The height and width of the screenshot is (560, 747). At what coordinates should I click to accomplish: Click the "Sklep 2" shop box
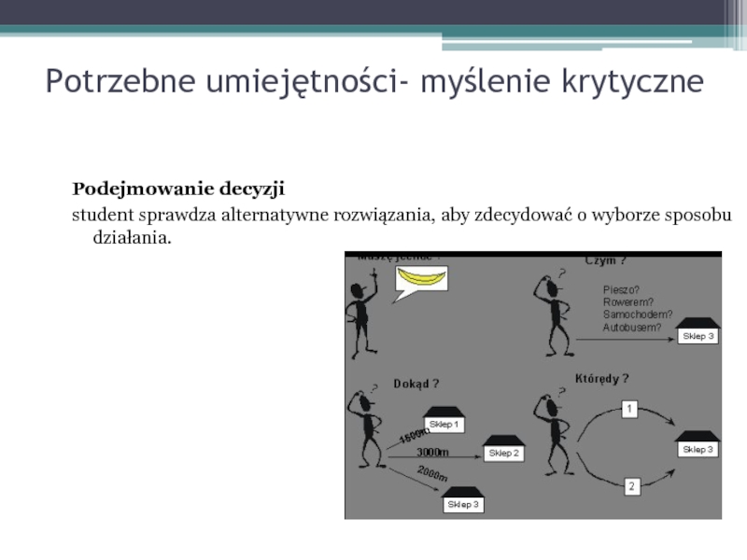[x=503, y=449]
